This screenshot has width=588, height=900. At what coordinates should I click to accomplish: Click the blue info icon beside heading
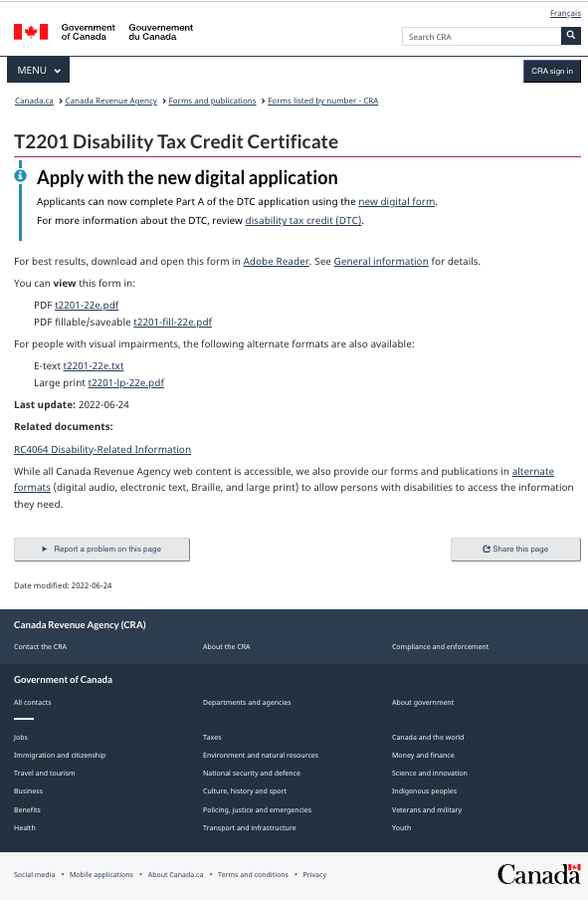click(x=20, y=175)
